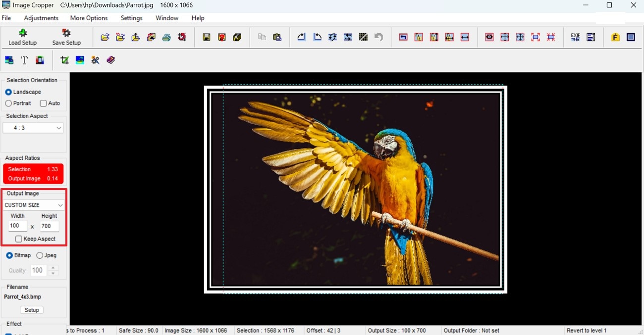Image resolution: width=644 pixels, height=335 pixels.
Task: Click the yellow F icon
Action: tap(615, 37)
